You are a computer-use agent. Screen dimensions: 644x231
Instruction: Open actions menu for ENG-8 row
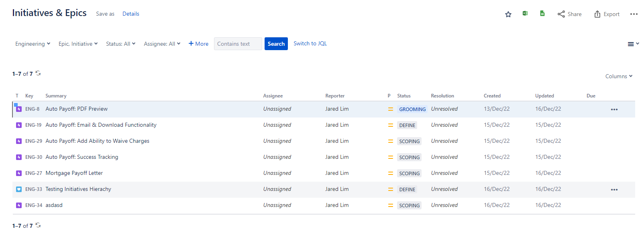[x=614, y=109]
